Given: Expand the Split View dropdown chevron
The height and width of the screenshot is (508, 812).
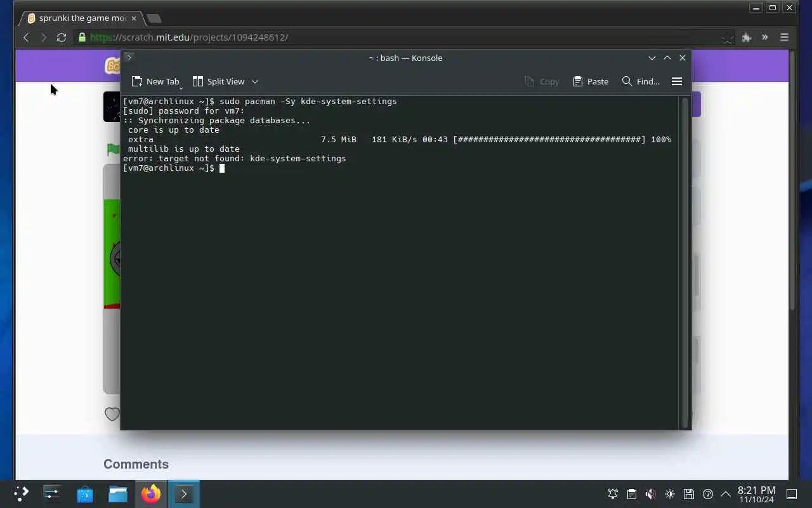Looking at the screenshot, I should [255, 81].
